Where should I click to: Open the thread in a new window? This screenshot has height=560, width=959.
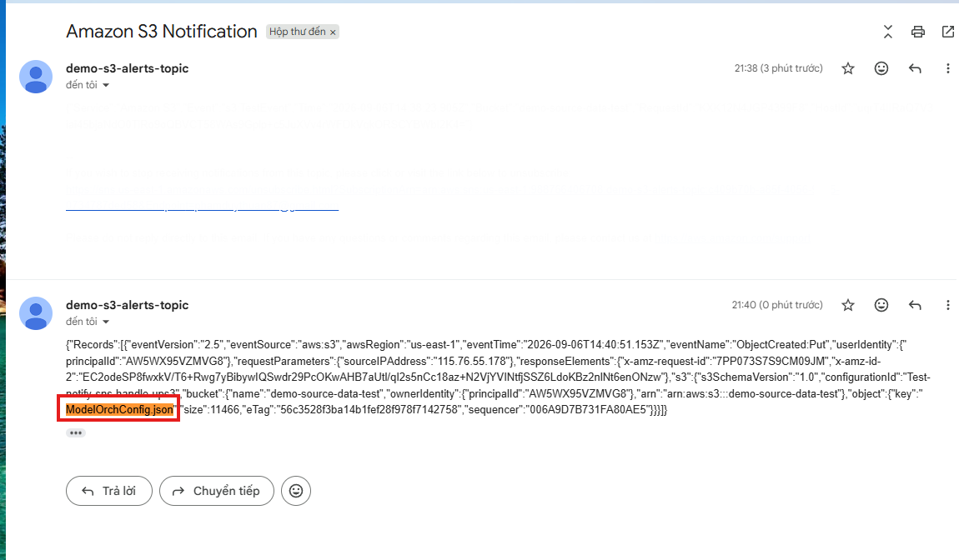[x=948, y=32]
